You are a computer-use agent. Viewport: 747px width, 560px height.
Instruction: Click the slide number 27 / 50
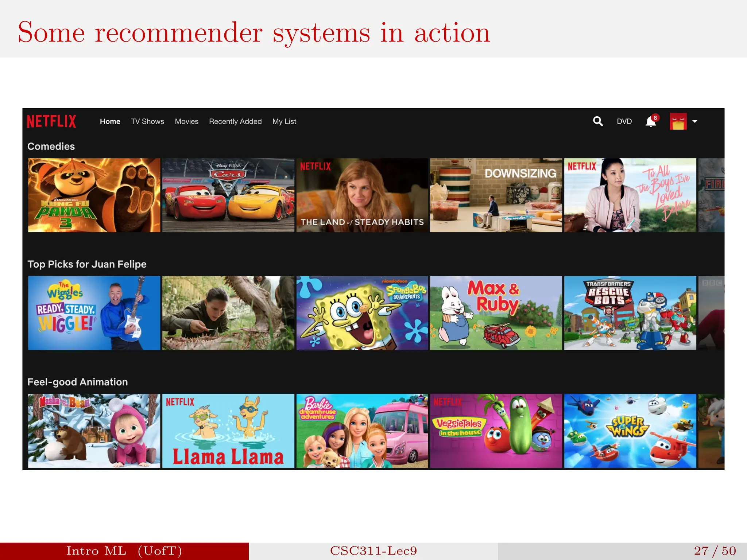point(715,551)
